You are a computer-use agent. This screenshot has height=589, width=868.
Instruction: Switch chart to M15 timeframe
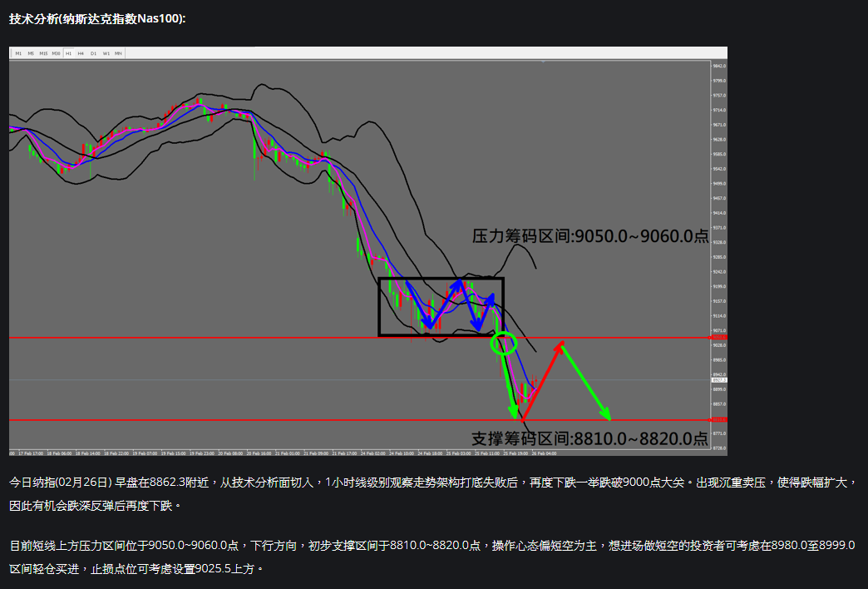43,53
